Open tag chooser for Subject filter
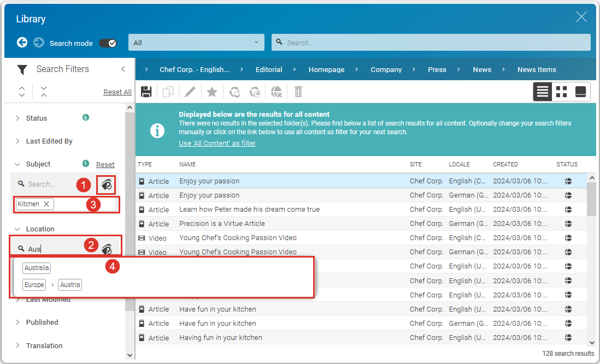Viewport: 600px width, 364px height. pos(107,185)
